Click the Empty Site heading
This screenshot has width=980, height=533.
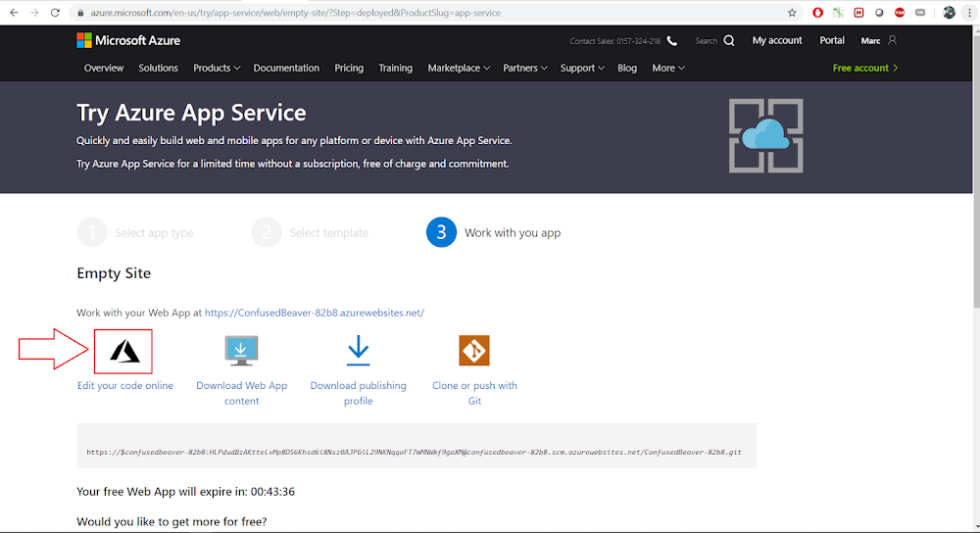pyautogui.click(x=114, y=273)
